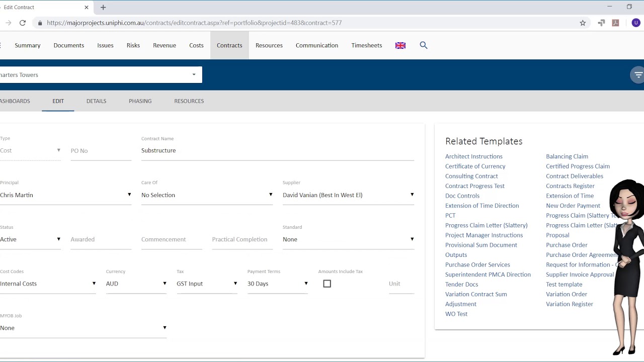This screenshot has width=644, height=362.
Task: Open the Consulting Contract template link
Action: (x=471, y=176)
